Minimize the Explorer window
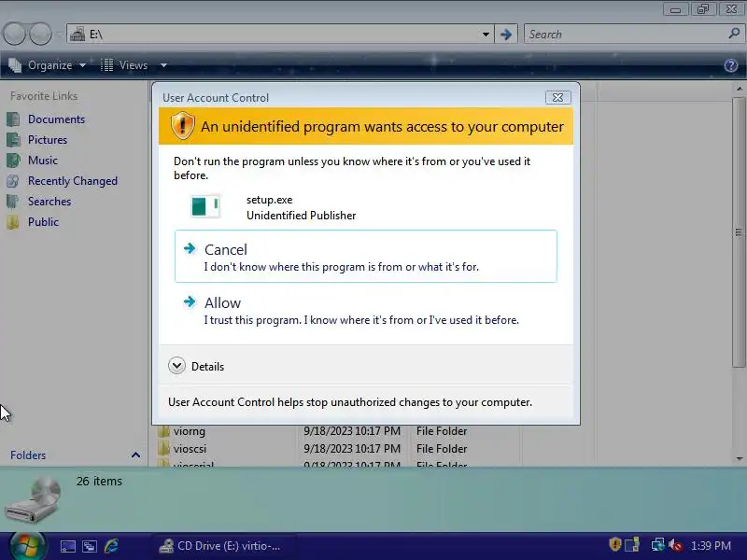 [x=675, y=9]
